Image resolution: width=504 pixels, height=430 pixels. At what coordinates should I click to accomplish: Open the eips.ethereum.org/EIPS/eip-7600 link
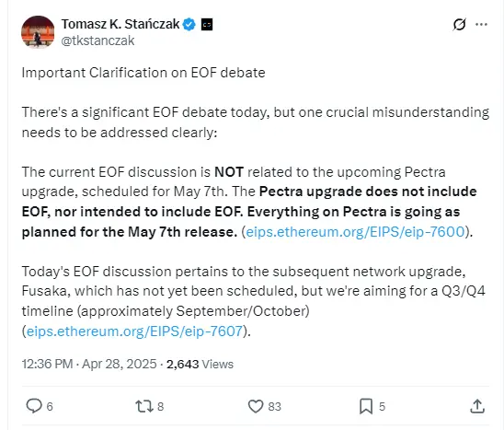tap(355, 232)
